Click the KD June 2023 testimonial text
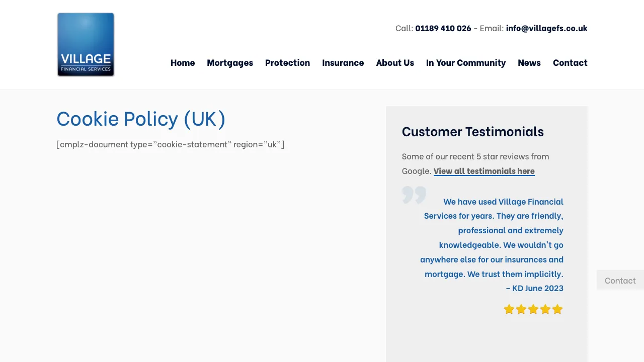The width and height of the screenshot is (644, 362). click(534, 288)
